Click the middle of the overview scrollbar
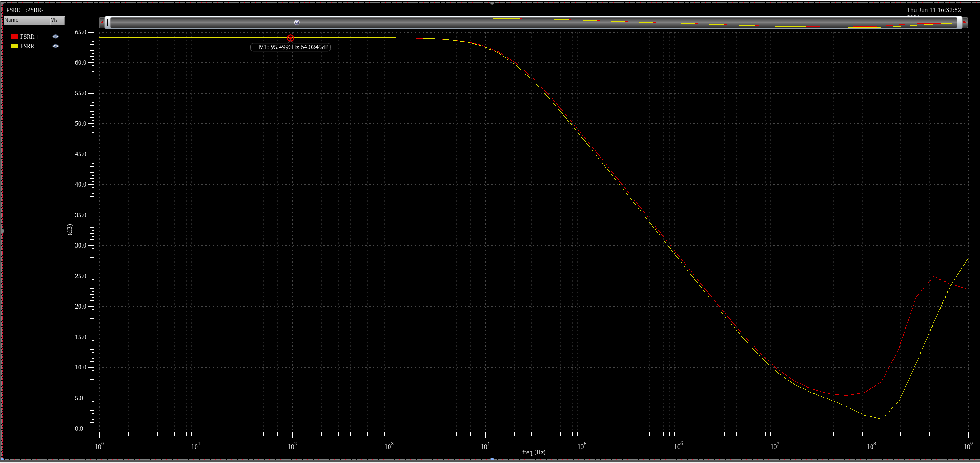The image size is (980, 463). tap(533, 22)
